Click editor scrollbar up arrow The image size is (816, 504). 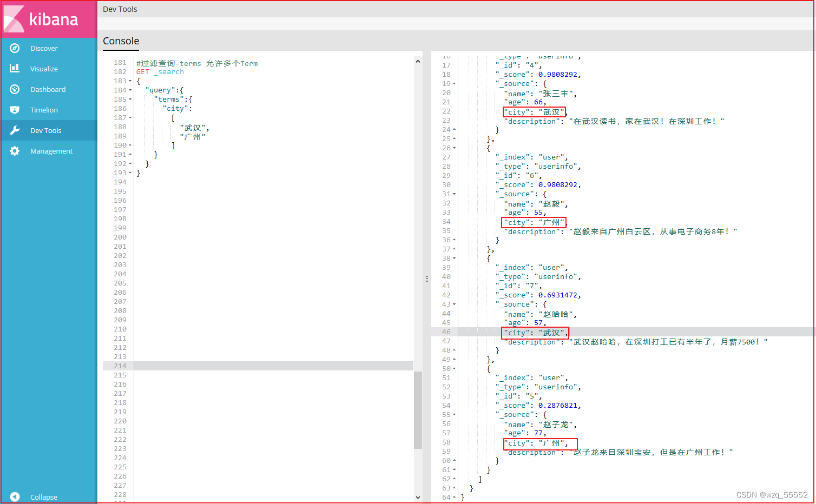[x=418, y=62]
